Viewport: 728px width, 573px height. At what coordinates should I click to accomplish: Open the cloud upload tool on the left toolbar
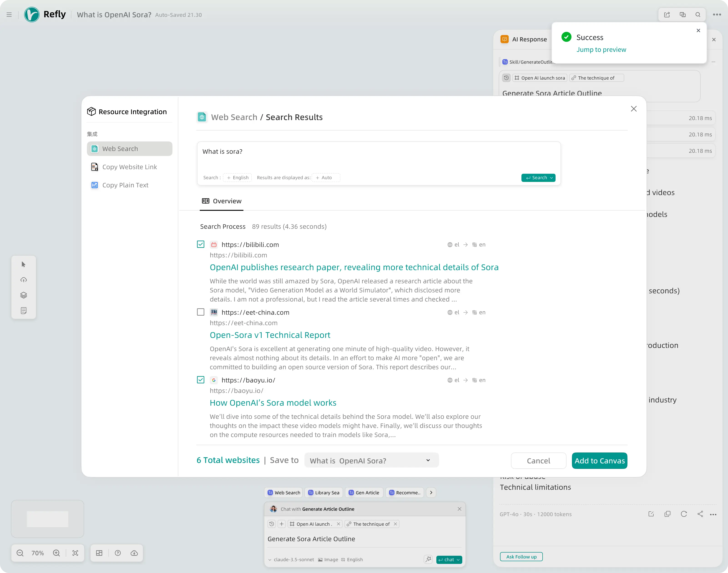pos(23,279)
